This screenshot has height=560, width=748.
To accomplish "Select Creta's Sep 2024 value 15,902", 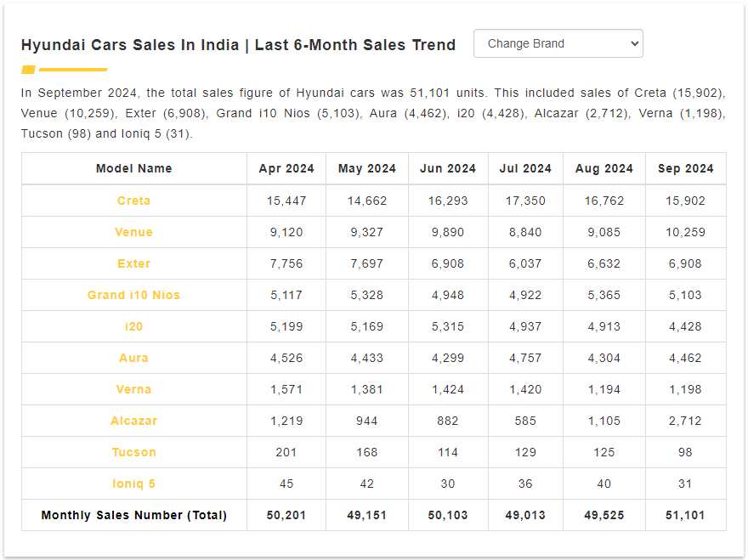I will [x=685, y=201].
